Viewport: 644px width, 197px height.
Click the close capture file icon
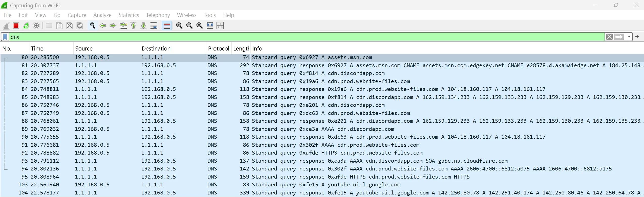[x=70, y=26]
